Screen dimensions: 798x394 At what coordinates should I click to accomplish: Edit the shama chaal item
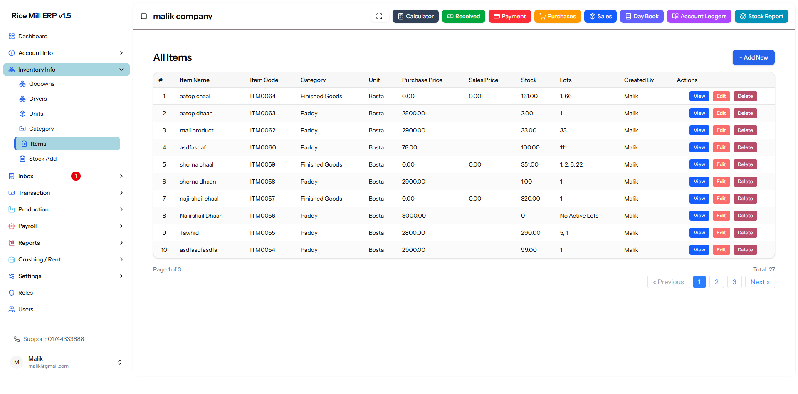pos(720,164)
